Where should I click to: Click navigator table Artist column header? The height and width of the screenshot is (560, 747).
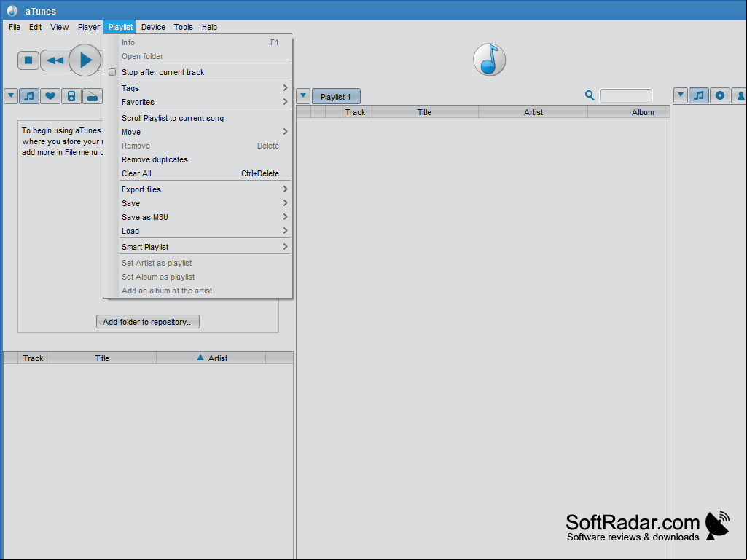pyautogui.click(x=211, y=358)
